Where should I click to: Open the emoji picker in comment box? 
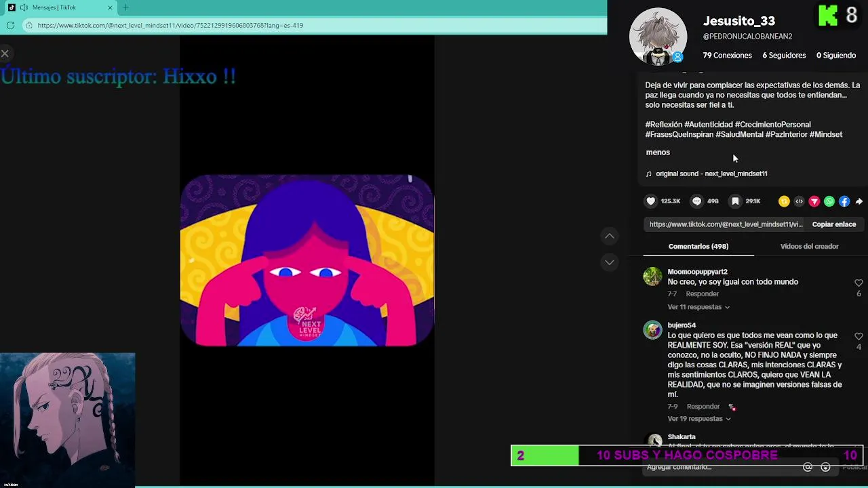coord(825,467)
